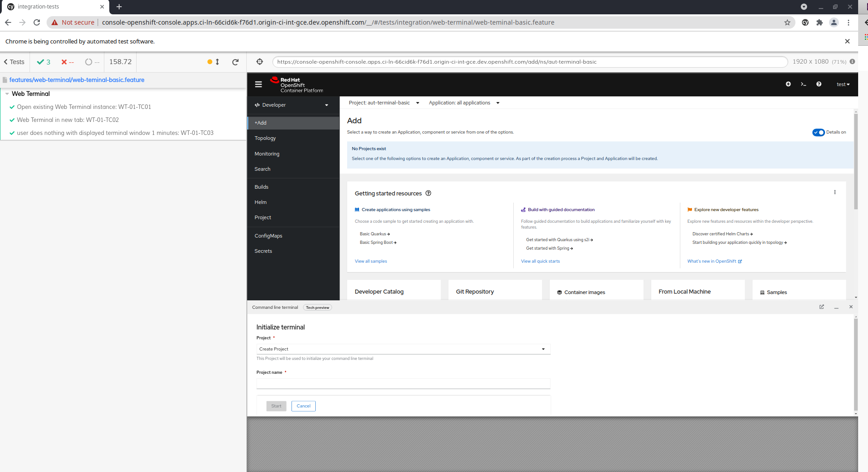Click the quick add plus icon in masthead
Image resolution: width=868 pixels, height=472 pixels.
pyautogui.click(x=788, y=84)
